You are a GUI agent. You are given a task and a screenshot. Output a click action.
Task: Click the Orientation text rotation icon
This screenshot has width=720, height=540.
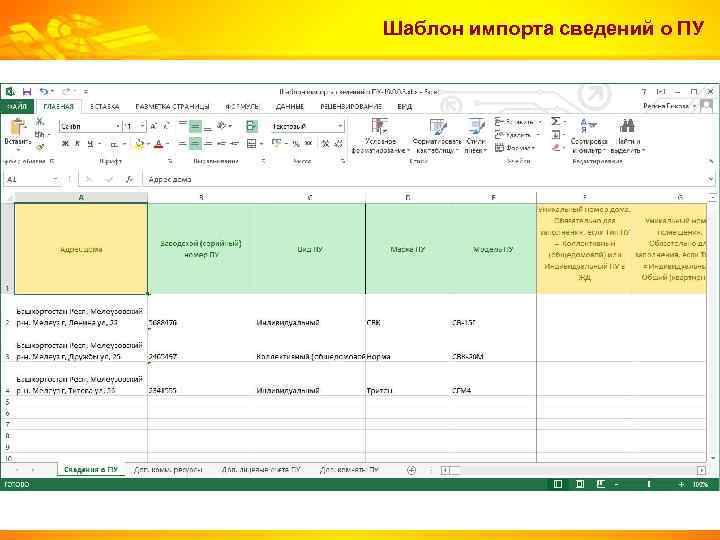point(221,125)
